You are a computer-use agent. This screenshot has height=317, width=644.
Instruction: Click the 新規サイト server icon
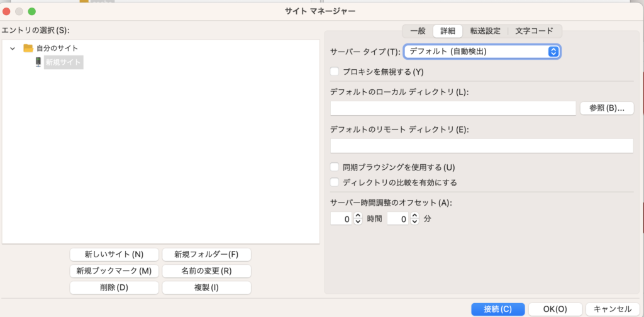(38, 62)
